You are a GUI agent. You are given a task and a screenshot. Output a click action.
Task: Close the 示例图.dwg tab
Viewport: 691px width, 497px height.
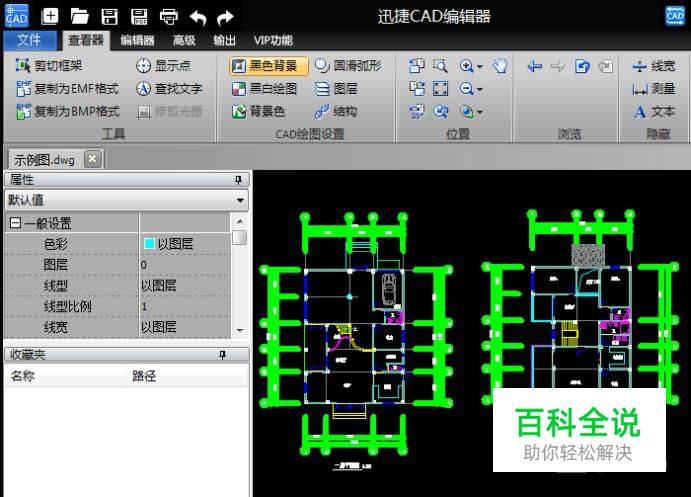93,159
